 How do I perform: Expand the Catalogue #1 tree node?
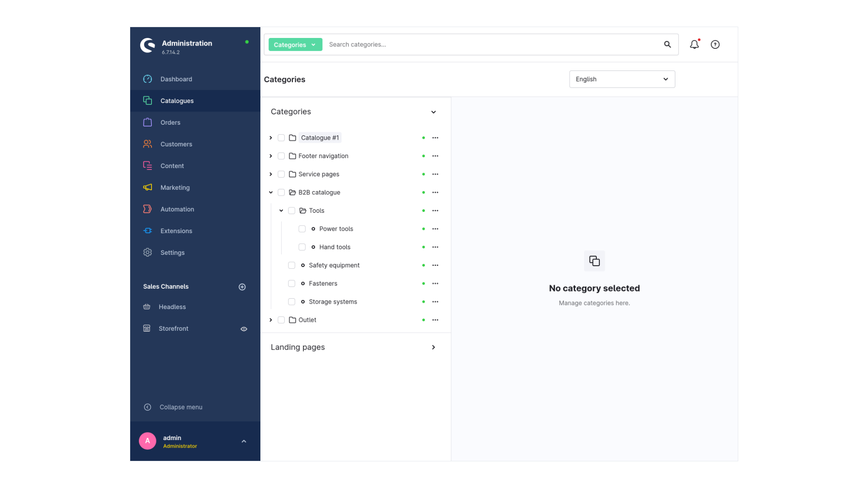click(x=271, y=138)
